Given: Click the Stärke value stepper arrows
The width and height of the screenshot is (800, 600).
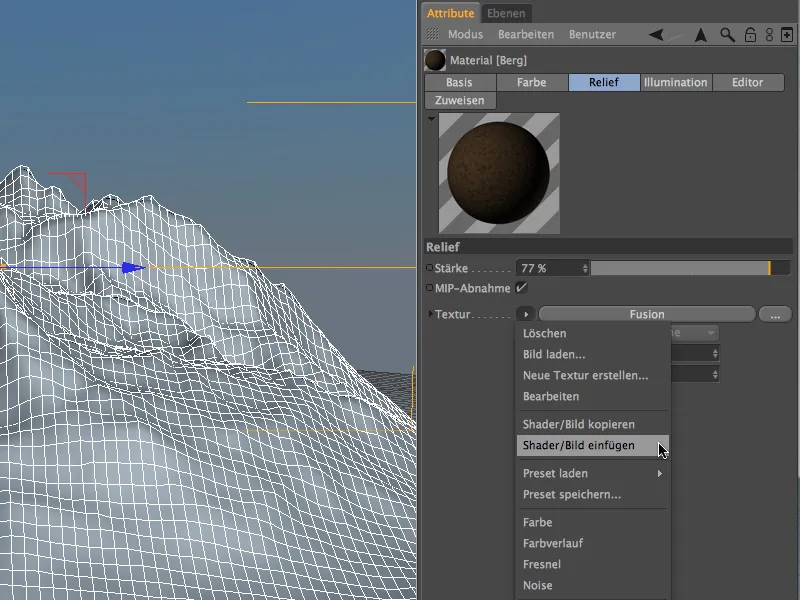Looking at the screenshot, I should pos(585,268).
